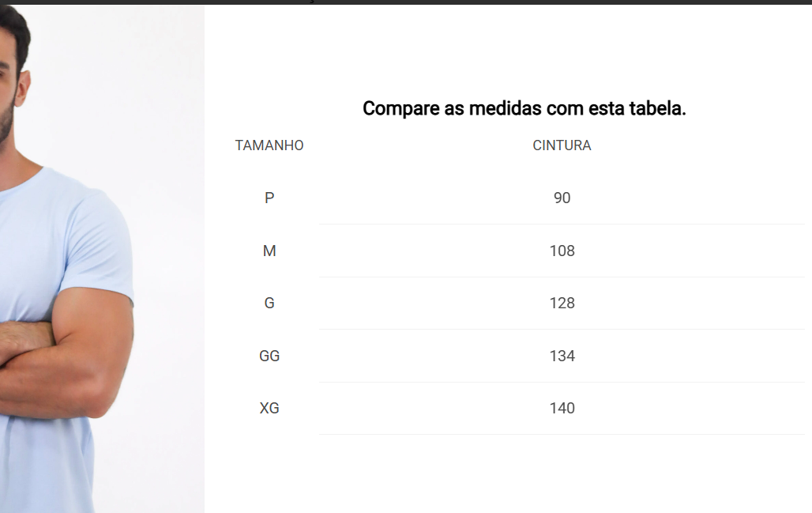Click waist value 108
Screen dimensions: 812x513
[562, 251]
